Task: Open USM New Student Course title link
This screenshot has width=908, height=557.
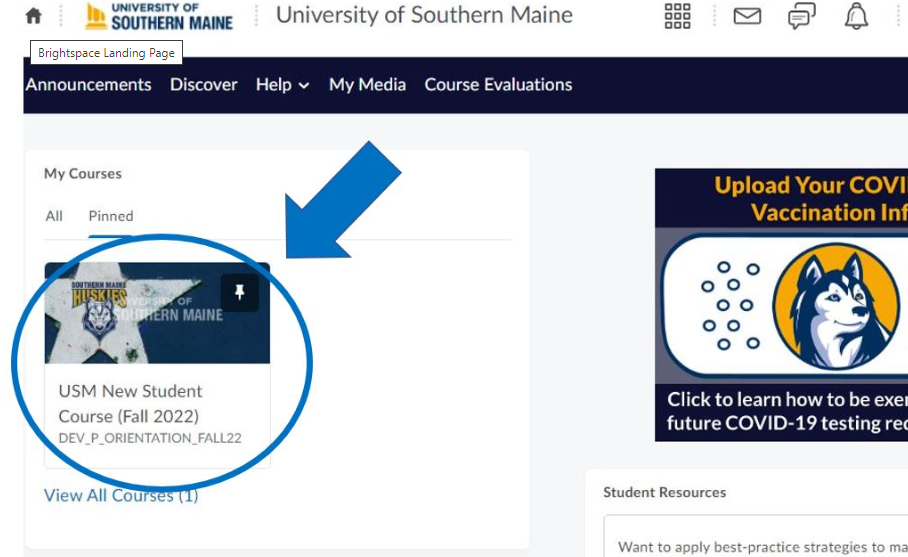Action: [130, 403]
